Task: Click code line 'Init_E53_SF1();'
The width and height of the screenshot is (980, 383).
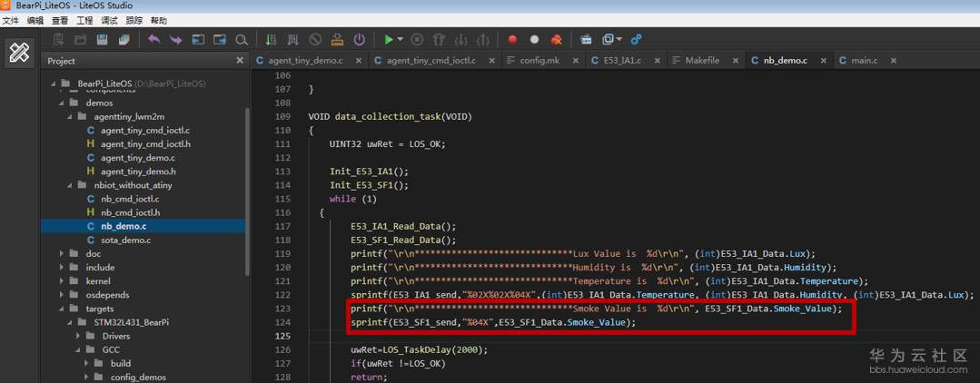Action: point(370,185)
